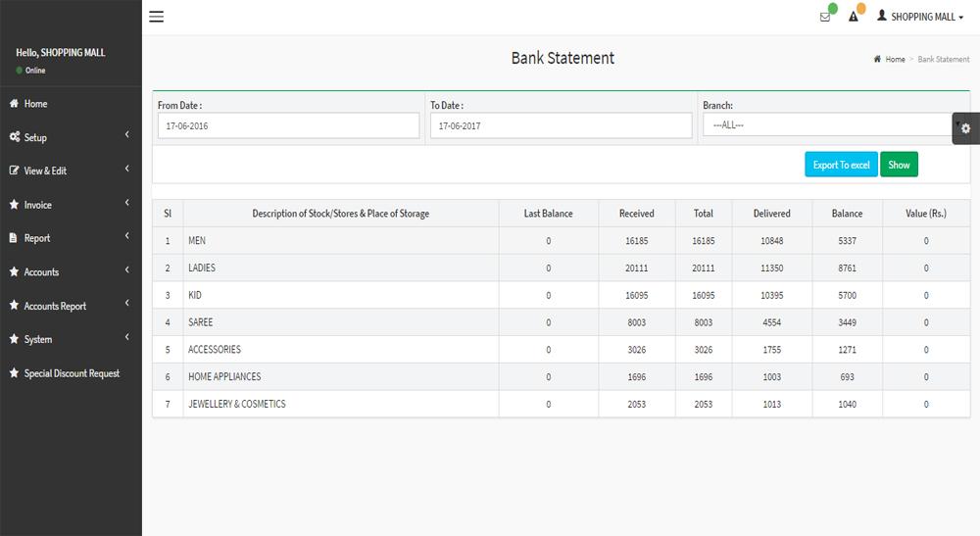Expand the Accounts menu chevron
Viewport: 980px width, 536px height.
click(x=126, y=269)
